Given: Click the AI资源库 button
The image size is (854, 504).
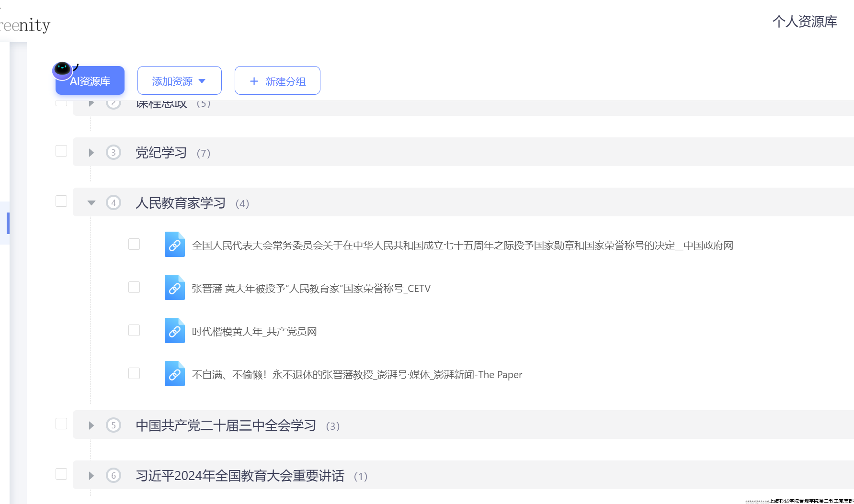Looking at the screenshot, I should pos(90,80).
